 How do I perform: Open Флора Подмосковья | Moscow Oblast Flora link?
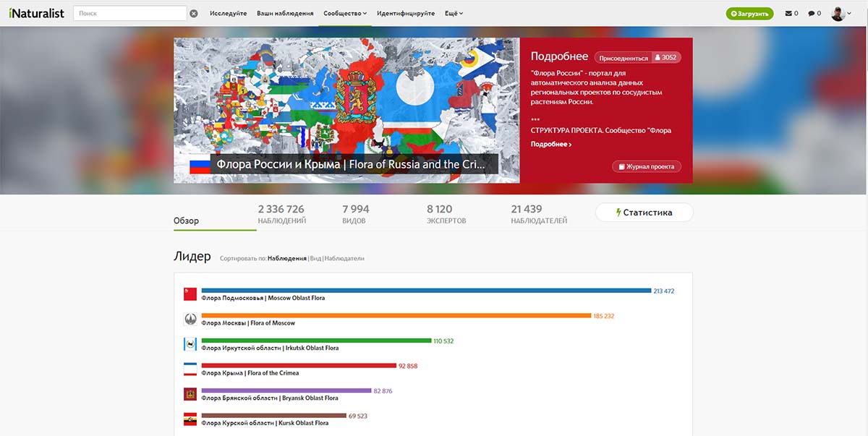pos(263,298)
